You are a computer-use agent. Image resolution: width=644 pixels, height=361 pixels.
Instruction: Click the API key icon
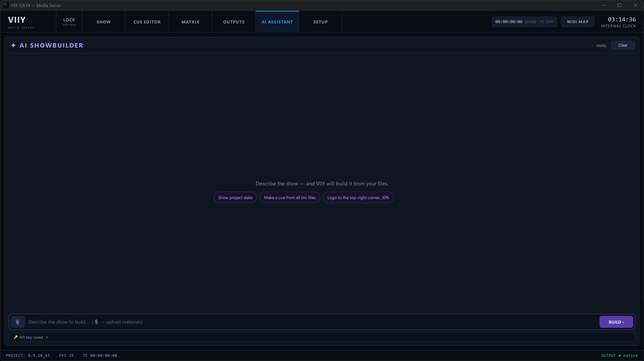pyautogui.click(x=15, y=337)
